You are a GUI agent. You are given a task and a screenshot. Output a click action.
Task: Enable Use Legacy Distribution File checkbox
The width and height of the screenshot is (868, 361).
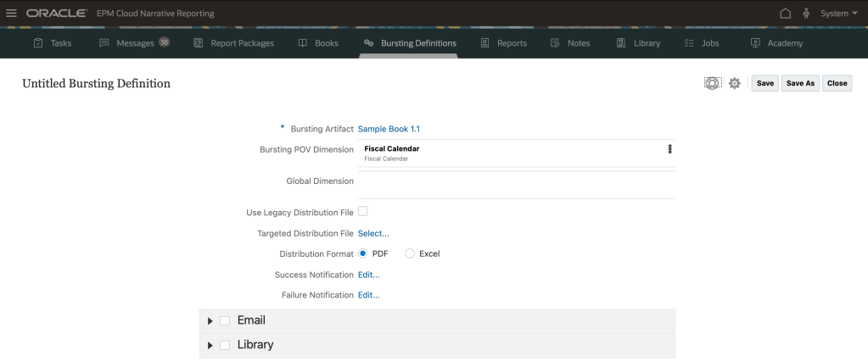tap(363, 211)
